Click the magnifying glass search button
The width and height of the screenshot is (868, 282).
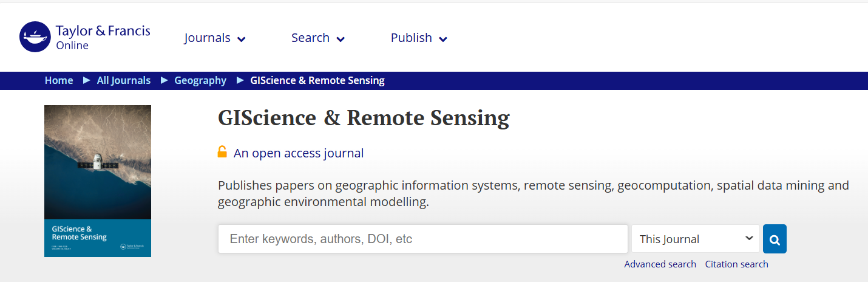tap(775, 239)
